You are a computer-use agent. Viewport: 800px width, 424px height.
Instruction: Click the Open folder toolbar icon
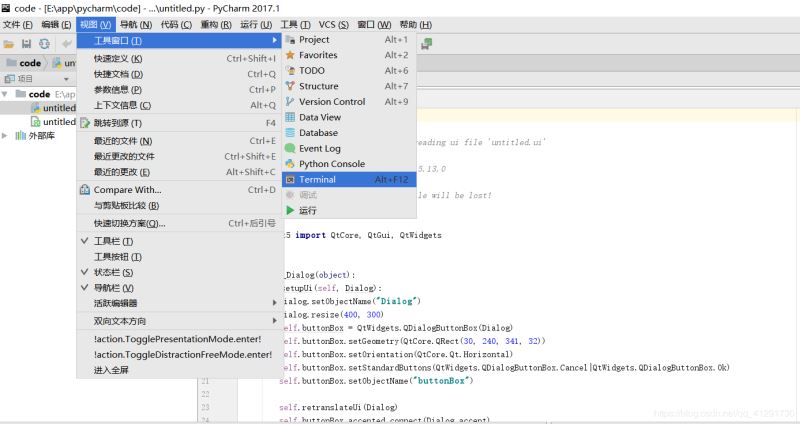click(x=9, y=44)
